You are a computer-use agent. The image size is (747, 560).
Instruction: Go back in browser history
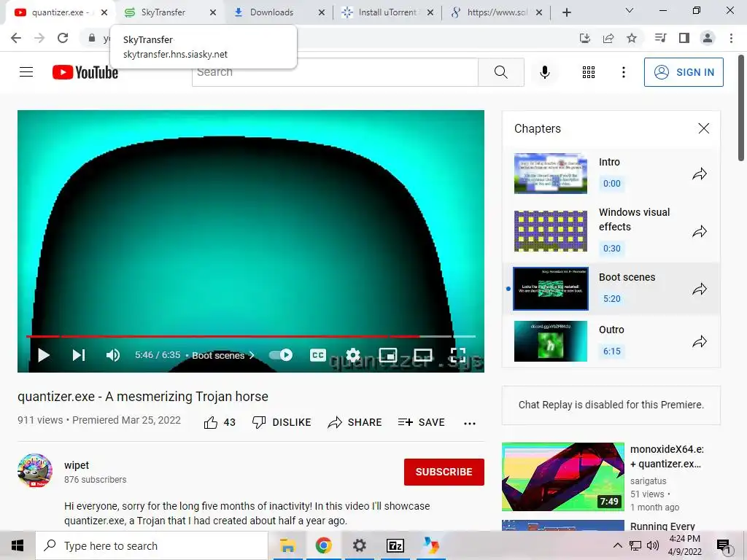click(16, 38)
